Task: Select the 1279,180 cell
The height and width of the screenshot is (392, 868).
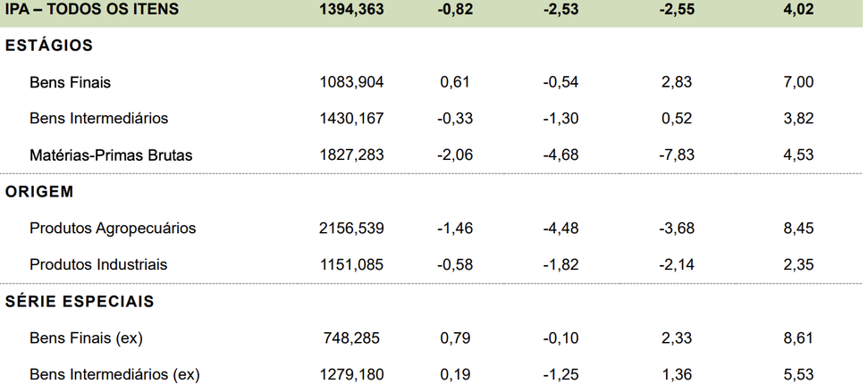Action: tap(351, 374)
